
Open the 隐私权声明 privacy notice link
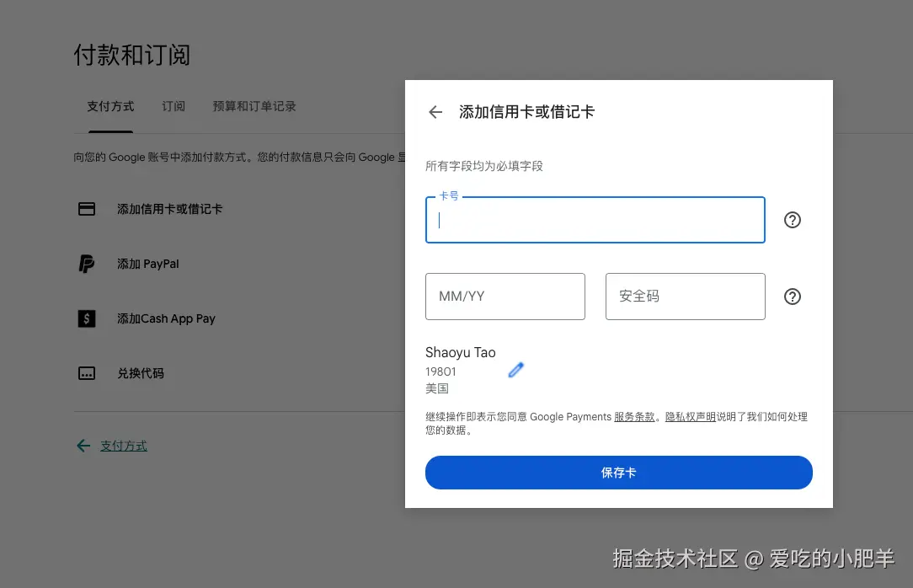690,417
